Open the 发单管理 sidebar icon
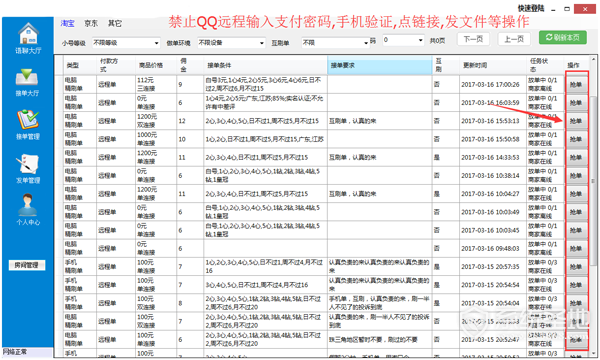The height and width of the screenshot is (360, 600). [x=28, y=164]
